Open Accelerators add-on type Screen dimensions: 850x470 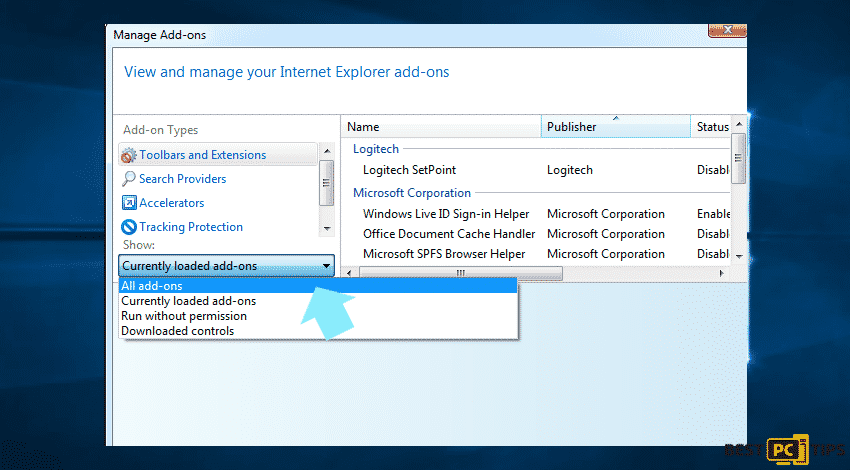(x=171, y=203)
